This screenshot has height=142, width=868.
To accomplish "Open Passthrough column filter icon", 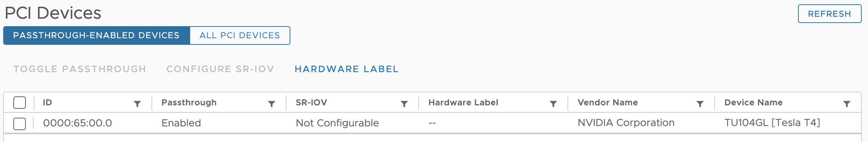I will pos(272,104).
